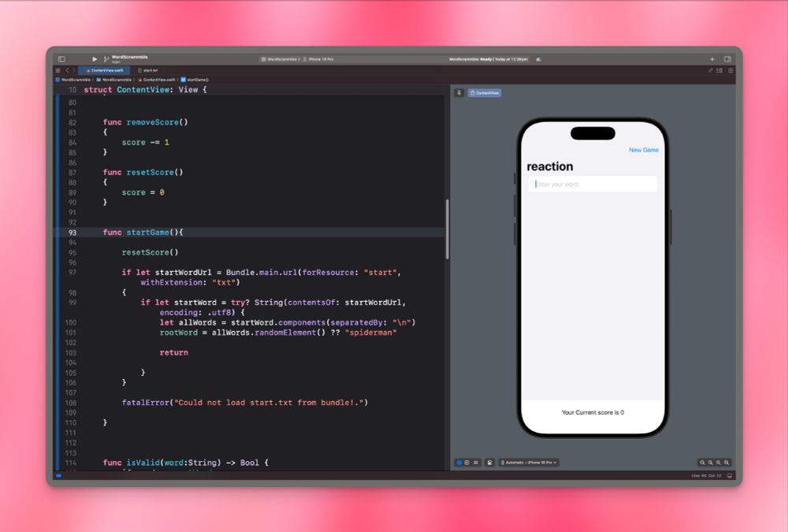
Task: Open the cloud status icon in toolbar
Action: (x=538, y=59)
